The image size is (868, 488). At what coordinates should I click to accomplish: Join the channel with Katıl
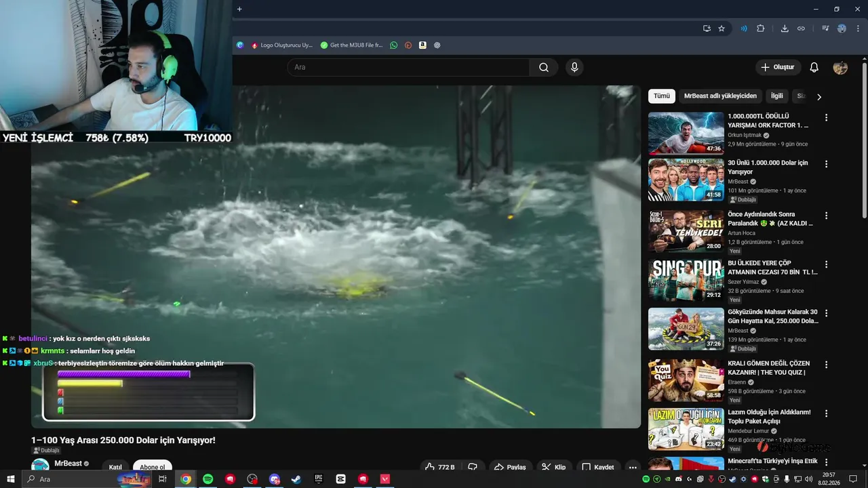point(115,467)
